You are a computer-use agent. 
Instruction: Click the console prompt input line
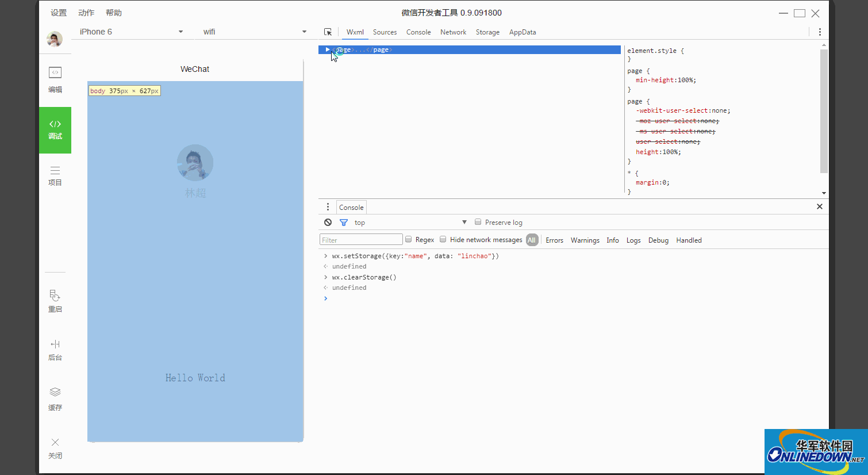(575, 298)
